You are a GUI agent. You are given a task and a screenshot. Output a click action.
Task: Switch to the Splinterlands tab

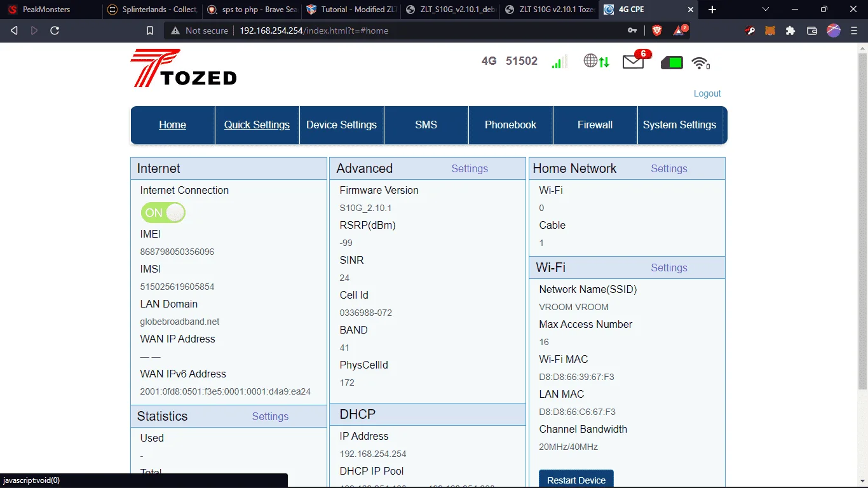pyautogui.click(x=151, y=10)
